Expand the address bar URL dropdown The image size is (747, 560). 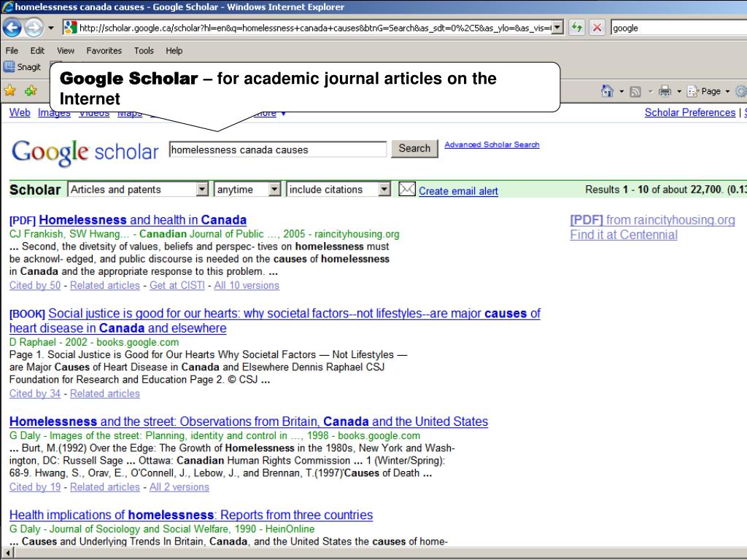coord(558,28)
